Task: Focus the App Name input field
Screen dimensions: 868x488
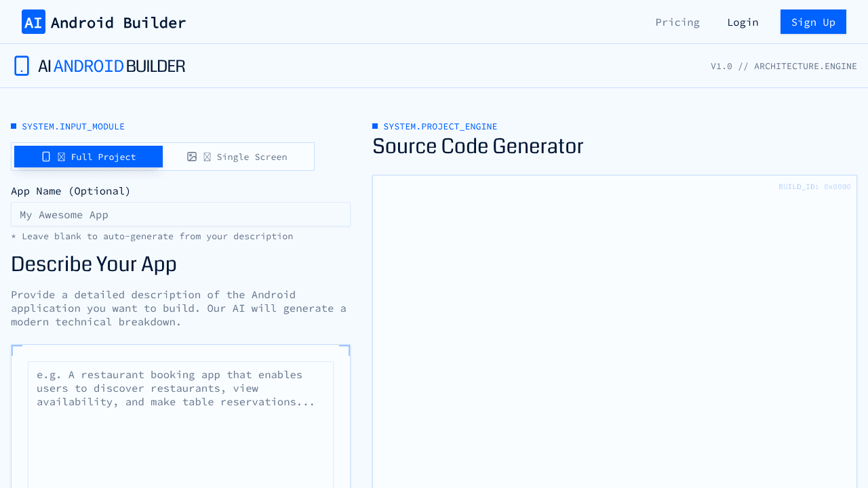Action: [180, 214]
